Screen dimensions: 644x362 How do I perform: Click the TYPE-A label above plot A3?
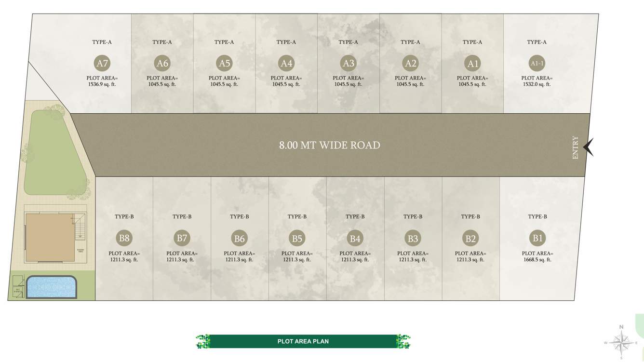pyautogui.click(x=348, y=42)
